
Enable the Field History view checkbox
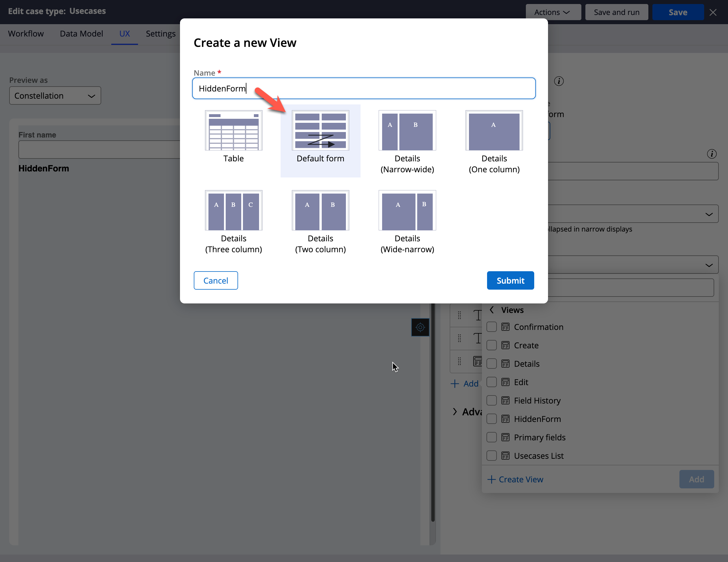click(x=491, y=400)
